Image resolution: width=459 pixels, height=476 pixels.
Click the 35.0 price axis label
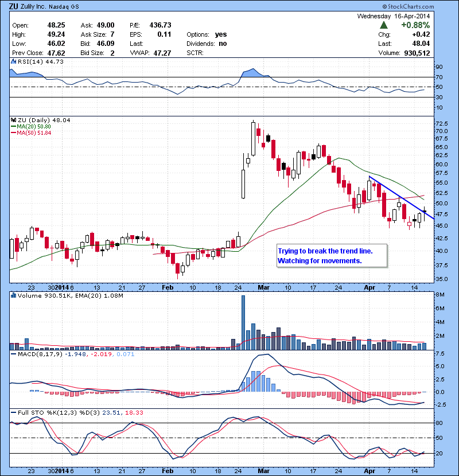pos(442,279)
